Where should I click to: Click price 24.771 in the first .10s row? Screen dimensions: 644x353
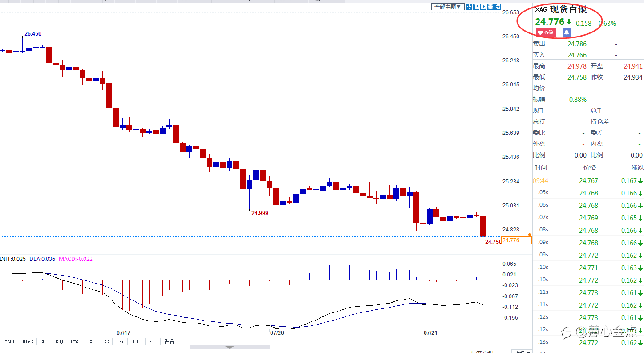588,268
